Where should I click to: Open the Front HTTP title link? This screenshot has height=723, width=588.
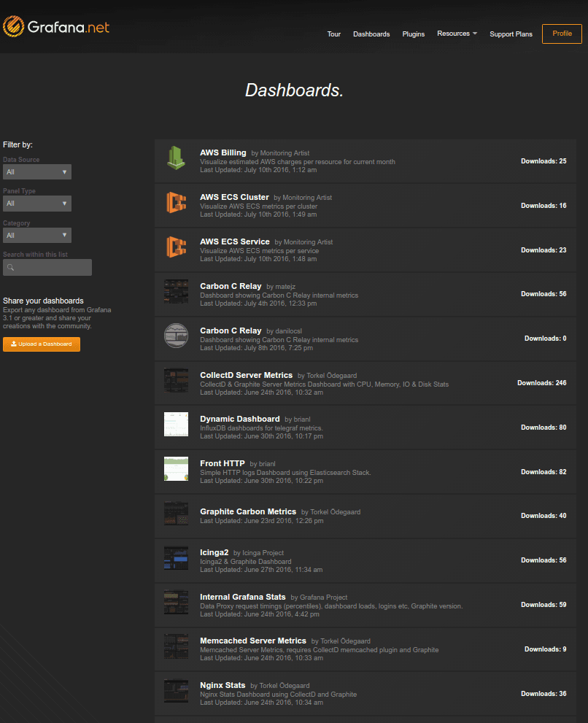pyautogui.click(x=223, y=463)
